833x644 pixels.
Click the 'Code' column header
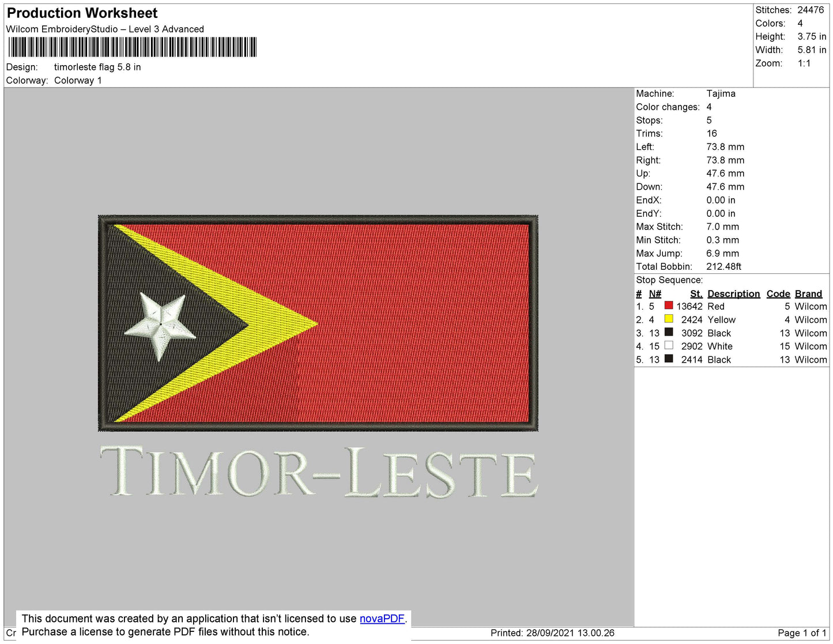coord(778,294)
